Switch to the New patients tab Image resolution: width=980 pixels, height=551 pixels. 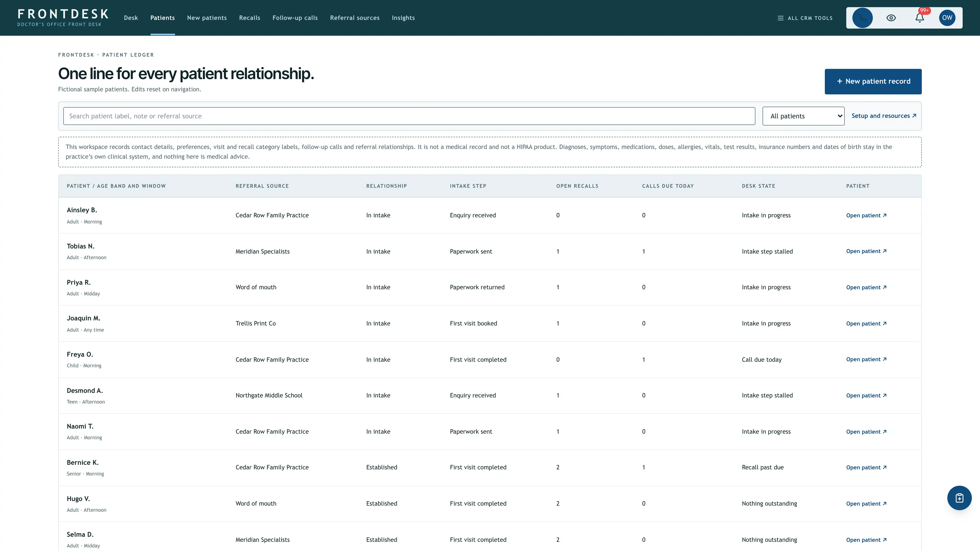coord(207,18)
